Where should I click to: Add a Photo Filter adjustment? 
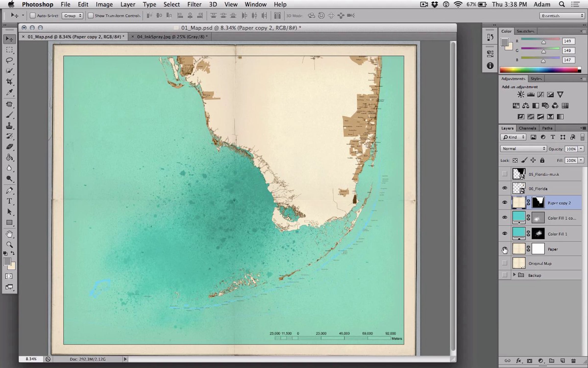(545, 106)
